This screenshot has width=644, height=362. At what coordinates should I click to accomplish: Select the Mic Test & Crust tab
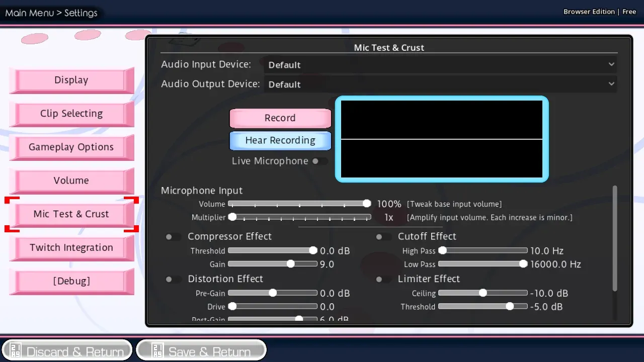[x=71, y=214]
